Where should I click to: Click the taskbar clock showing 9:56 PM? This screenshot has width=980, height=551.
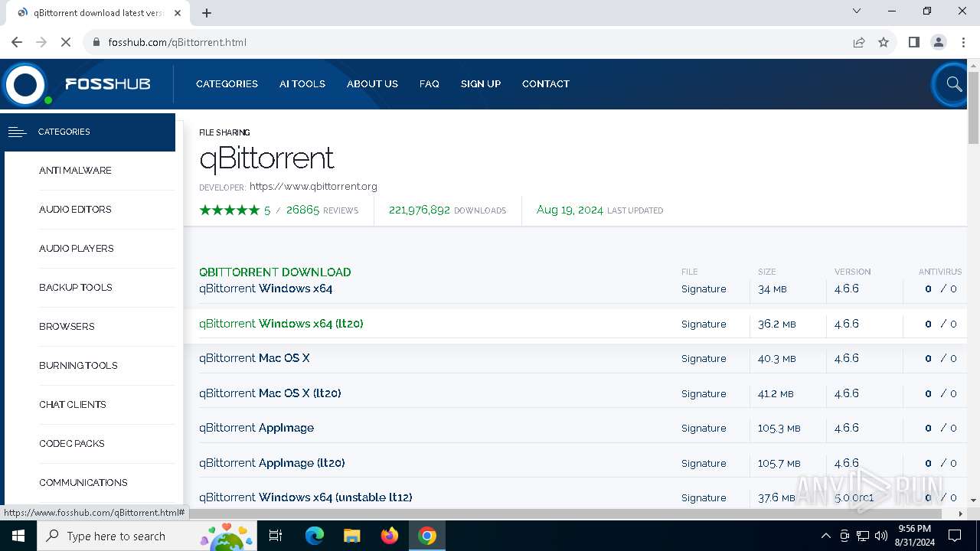[x=914, y=536]
